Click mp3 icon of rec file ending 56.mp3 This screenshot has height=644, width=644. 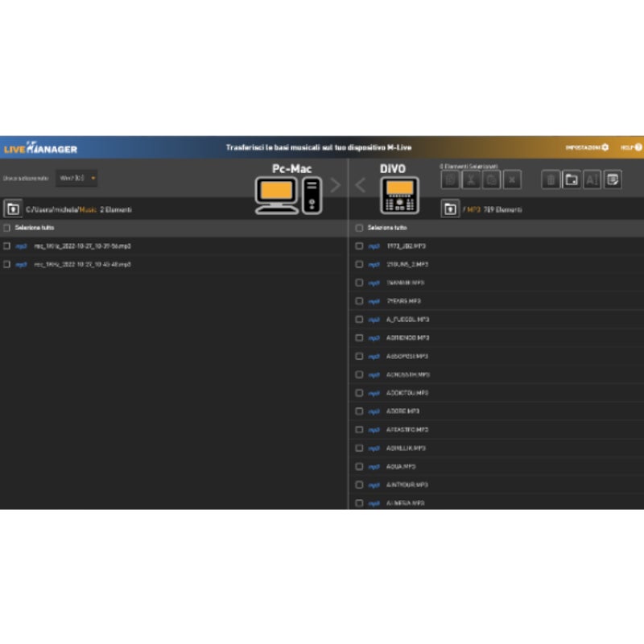click(x=21, y=246)
